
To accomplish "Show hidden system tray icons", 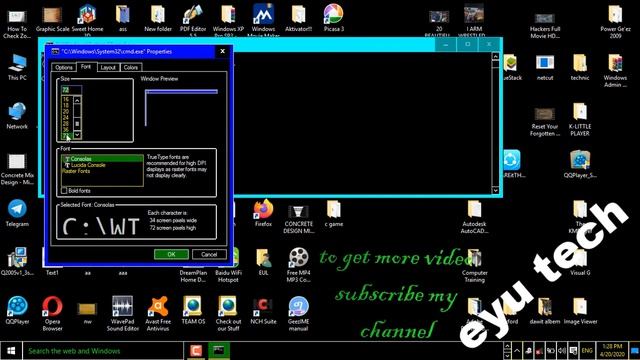I will (517, 351).
